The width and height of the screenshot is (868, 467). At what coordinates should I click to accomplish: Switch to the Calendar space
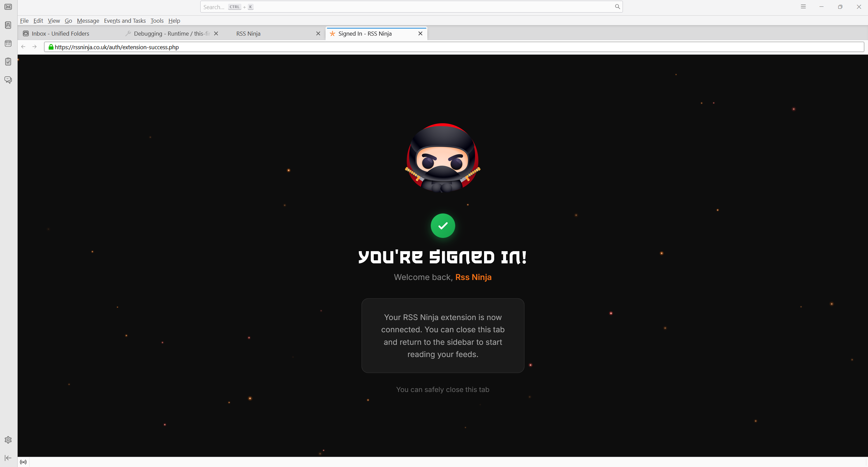click(8, 43)
